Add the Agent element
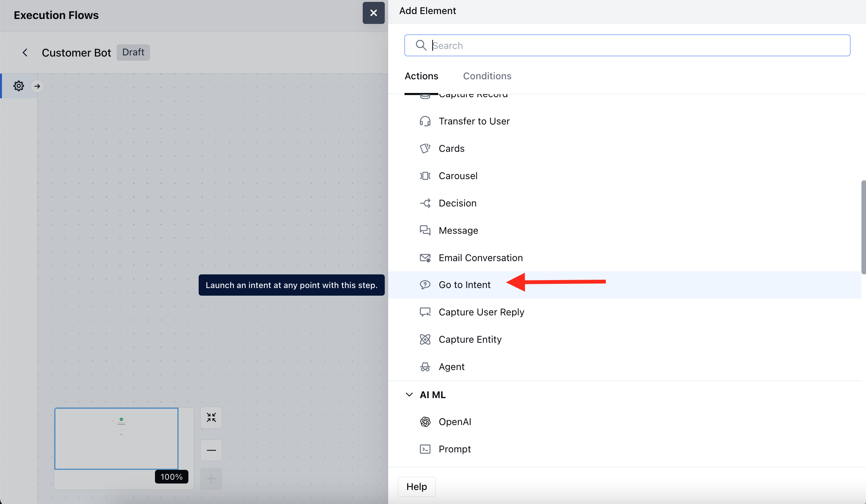866x504 pixels. [x=451, y=367]
